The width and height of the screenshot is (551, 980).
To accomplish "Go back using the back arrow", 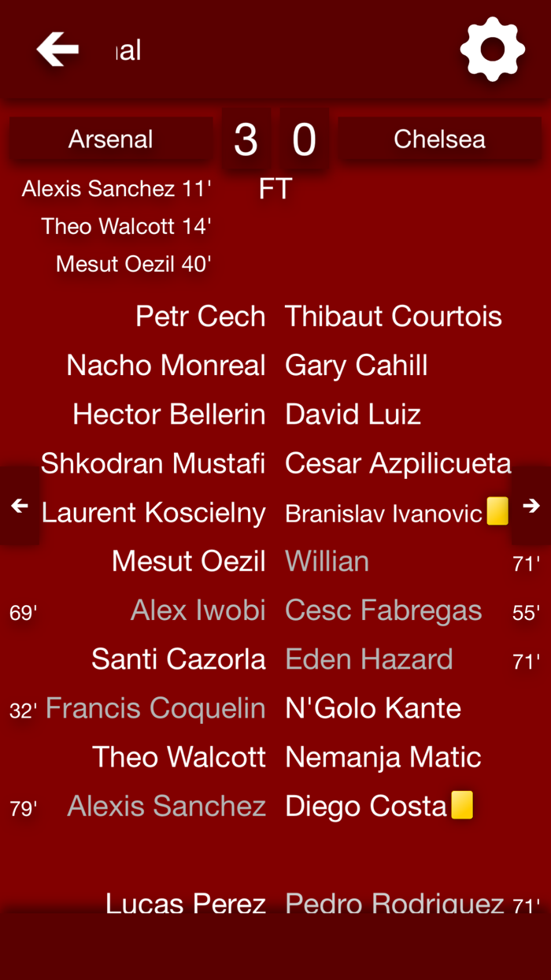I will tap(56, 49).
